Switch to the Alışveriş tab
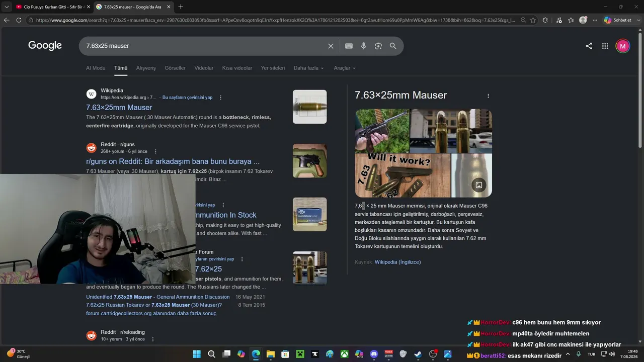The height and width of the screenshot is (362, 644). 146,68
